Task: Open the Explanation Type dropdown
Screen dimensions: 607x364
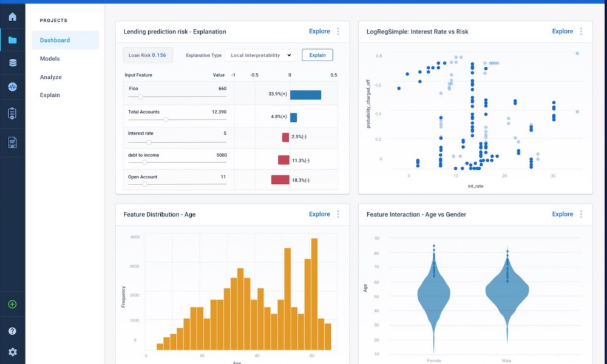Action: point(261,55)
